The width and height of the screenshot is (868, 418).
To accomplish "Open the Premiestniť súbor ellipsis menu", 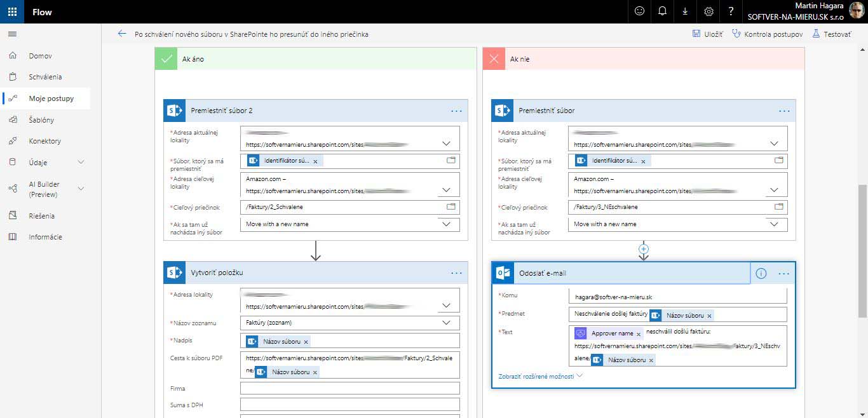I will 784,111.
